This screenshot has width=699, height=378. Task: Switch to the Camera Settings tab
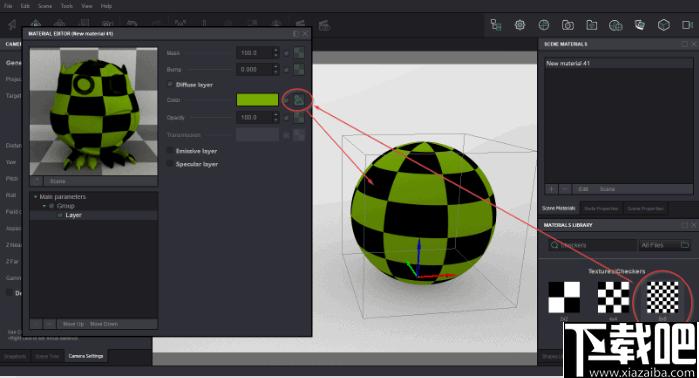click(86, 356)
